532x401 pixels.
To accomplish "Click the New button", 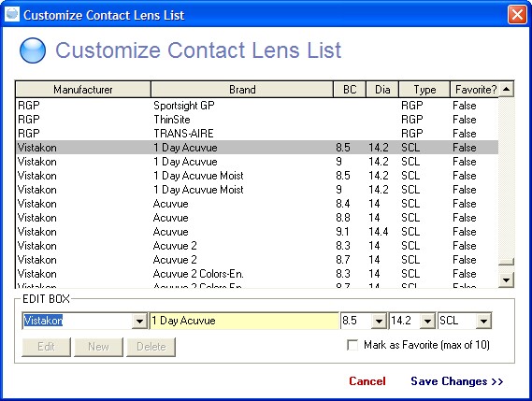I will [98, 347].
